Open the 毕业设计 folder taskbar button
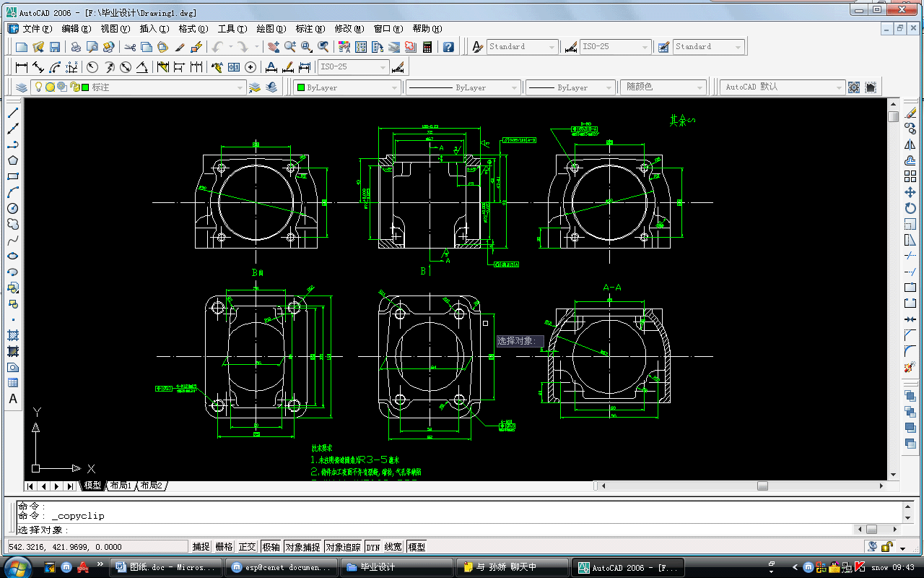This screenshot has height=578, width=924. pos(396,567)
